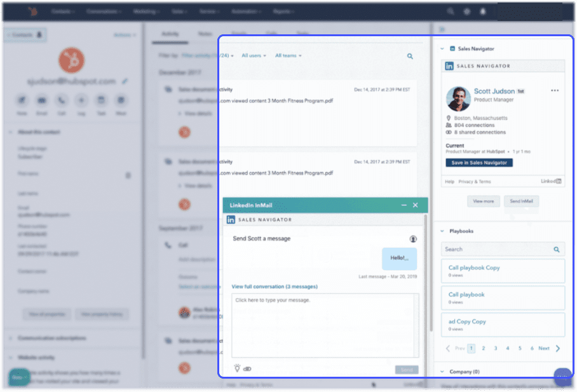Go to next playbooks page chevron
This screenshot has height=392, width=577.
tap(557, 348)
